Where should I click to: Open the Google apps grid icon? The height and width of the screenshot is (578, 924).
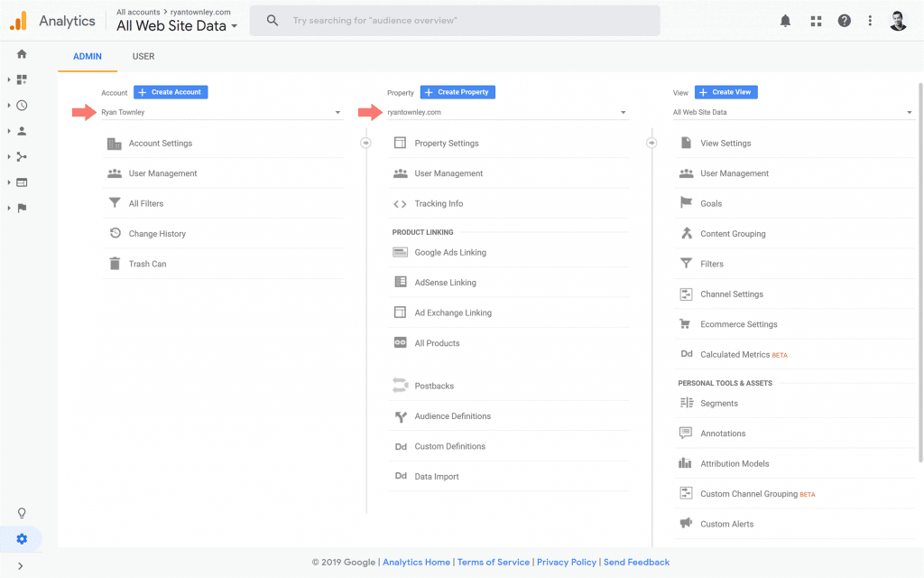coord(816,22)
